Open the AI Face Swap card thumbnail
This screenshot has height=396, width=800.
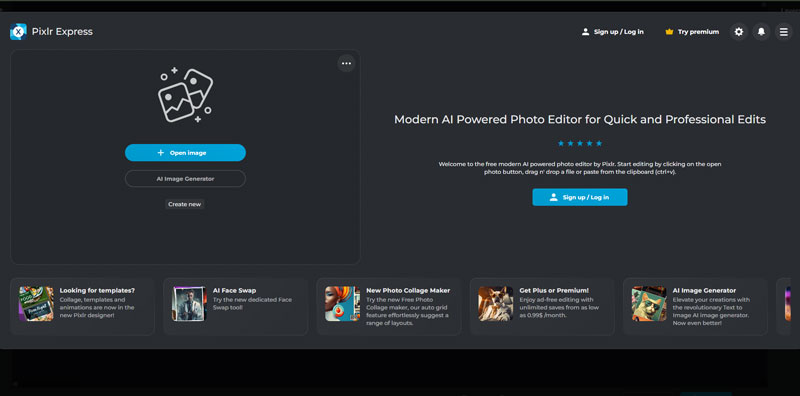click(x=189, y=304)
